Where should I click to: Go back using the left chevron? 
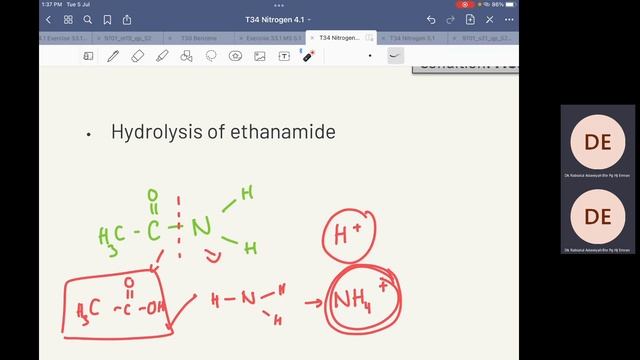[48, 20]
